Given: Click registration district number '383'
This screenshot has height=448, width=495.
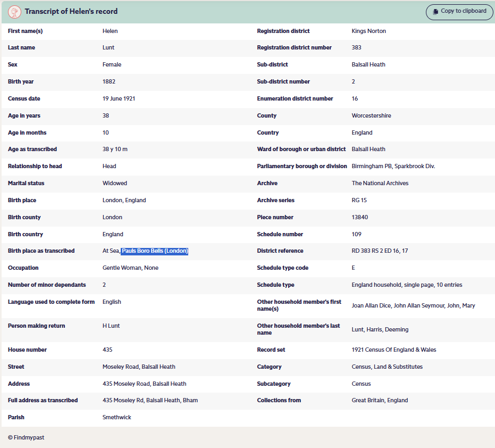Looking at the screenshot, I should [x=356, y=47].
